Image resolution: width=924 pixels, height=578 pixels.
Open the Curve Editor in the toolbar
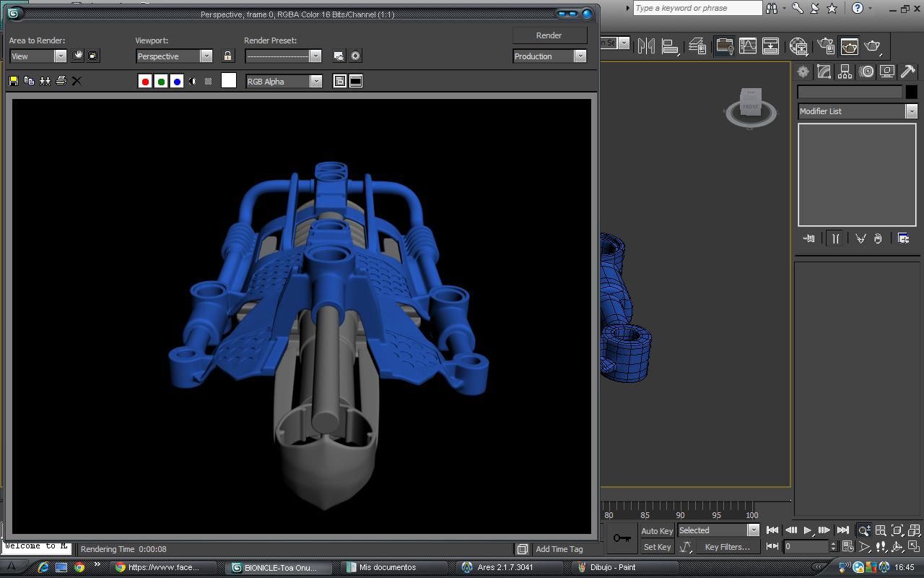(x=747, y=46)
